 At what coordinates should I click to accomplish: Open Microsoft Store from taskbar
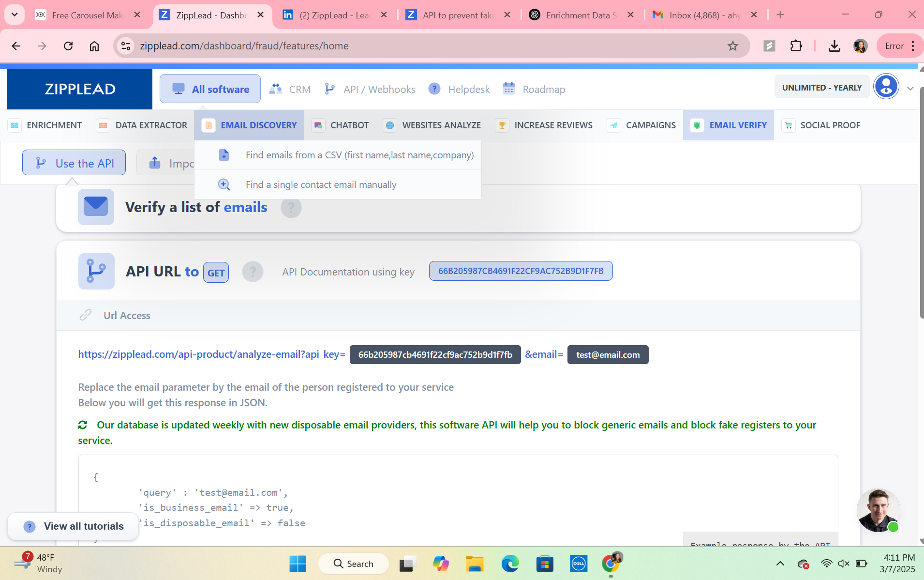(x=545, y=564)
